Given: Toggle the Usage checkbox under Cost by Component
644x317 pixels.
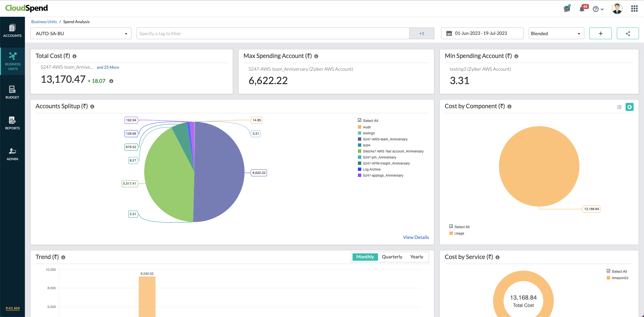Looking at the screenshot, I should [451, 233].
